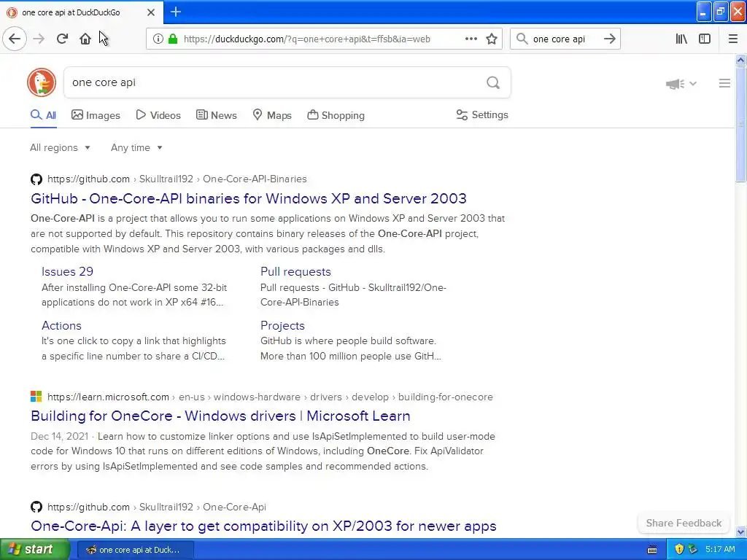Click the toolbar search box text
Viewport: 747px width, 560px height.
click(559, 39)
